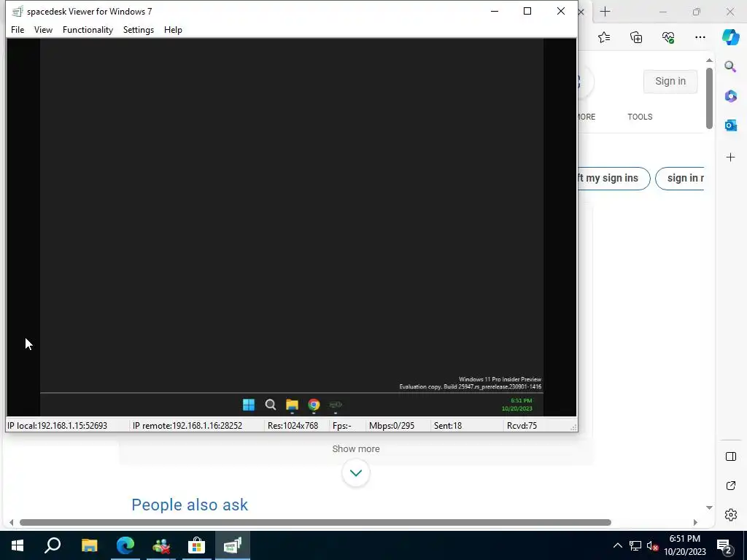
Task: Open a new tab in Edge
Action: click(605, 12)
